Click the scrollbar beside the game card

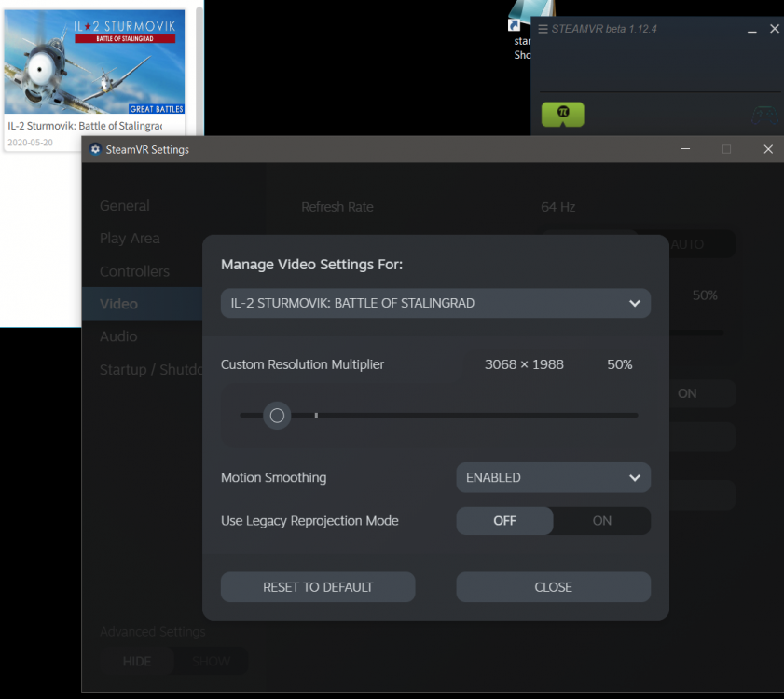pyautogui.click(x=199, y=70)
